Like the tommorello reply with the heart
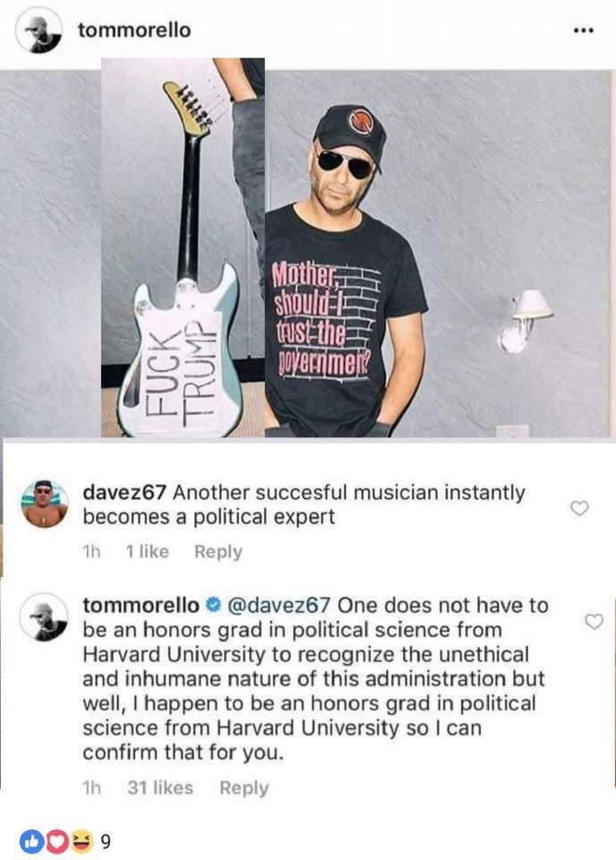The image size is (616, 860). click(x=593, y=621)
